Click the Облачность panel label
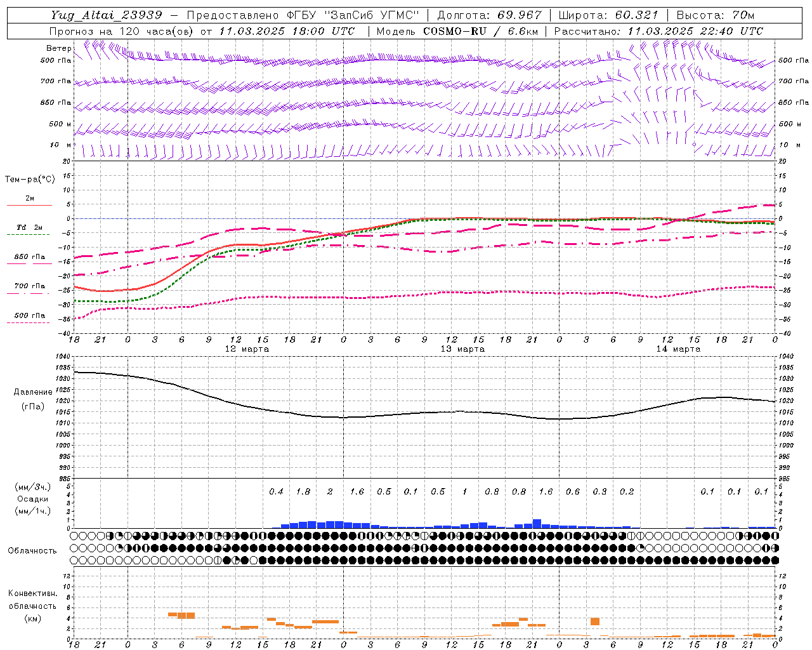 [32, 551]
